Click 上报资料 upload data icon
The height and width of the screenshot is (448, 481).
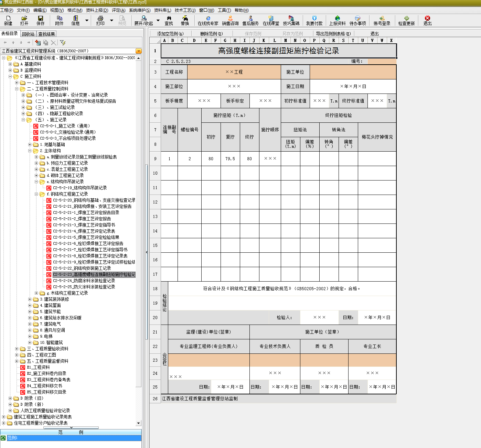pos(337,20)
